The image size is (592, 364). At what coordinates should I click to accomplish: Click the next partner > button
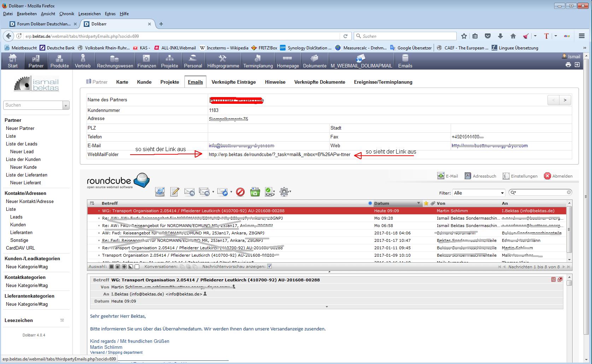(x=565, y=100)
